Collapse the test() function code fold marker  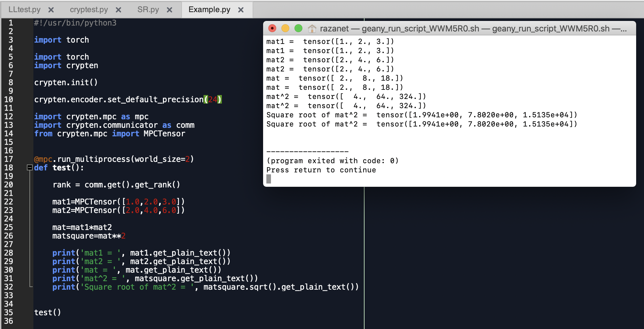click(x=30, y=167)
